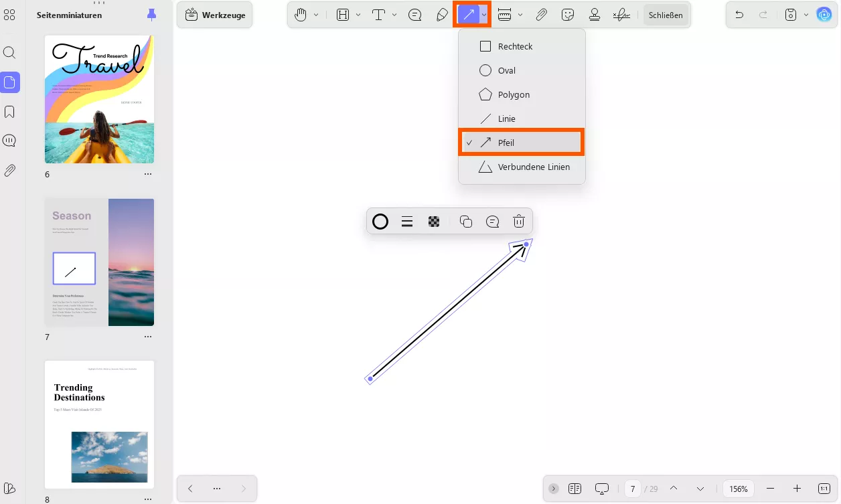841x504 pixels.
Task: Expand the hand tool dropdown arrow
Action: [316, 15]
